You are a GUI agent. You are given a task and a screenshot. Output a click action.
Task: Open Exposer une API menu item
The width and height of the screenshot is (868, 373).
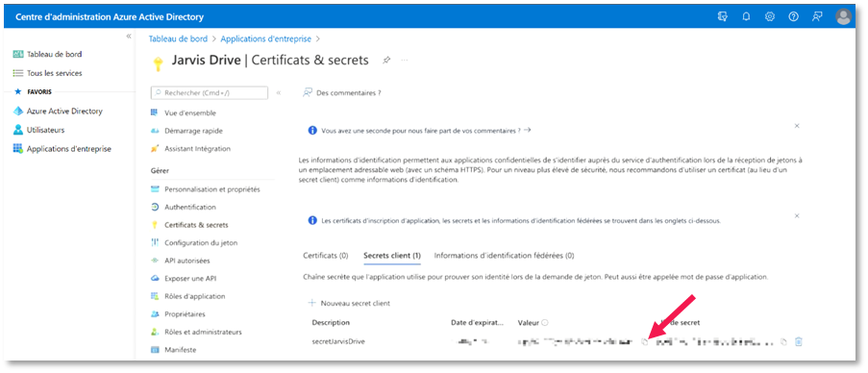coord(190,279)
